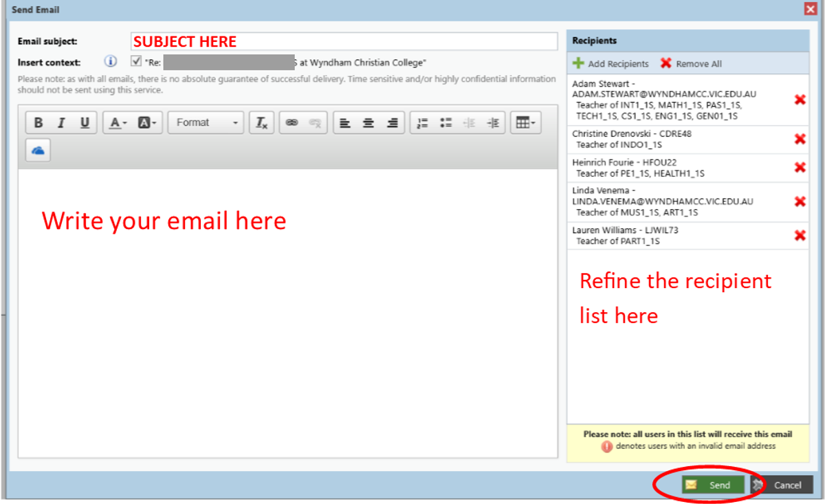The width and height of the screenshot is (825, 504).
Task: Open the Format paragraph dropdown
Action: click(x=206, y=123)
